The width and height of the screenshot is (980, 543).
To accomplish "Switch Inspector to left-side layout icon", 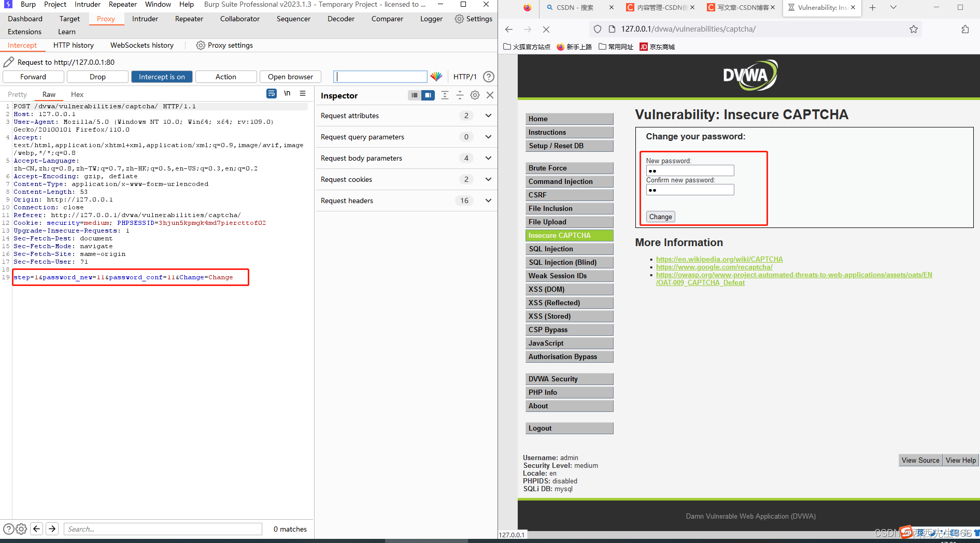I will point(414,95).
